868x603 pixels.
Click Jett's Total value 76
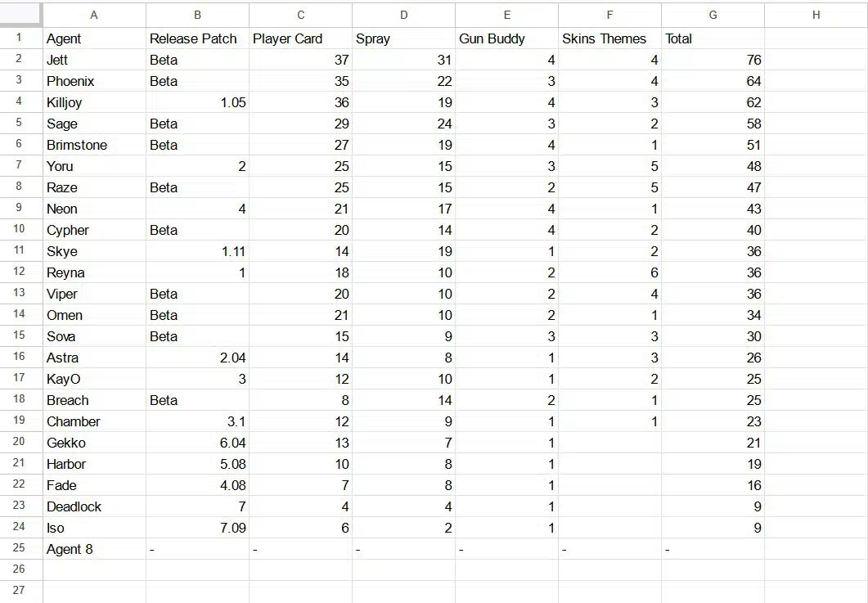713,60
